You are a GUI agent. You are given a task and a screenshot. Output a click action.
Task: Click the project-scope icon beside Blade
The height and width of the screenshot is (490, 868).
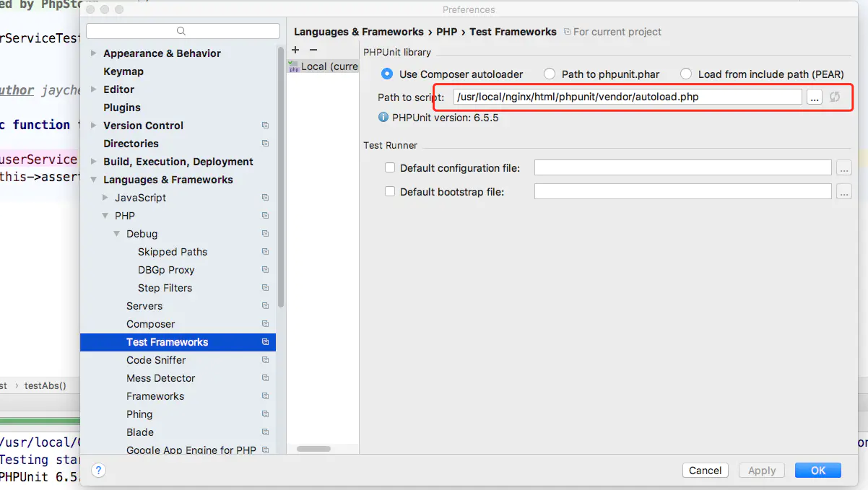[x=265, y=432]
